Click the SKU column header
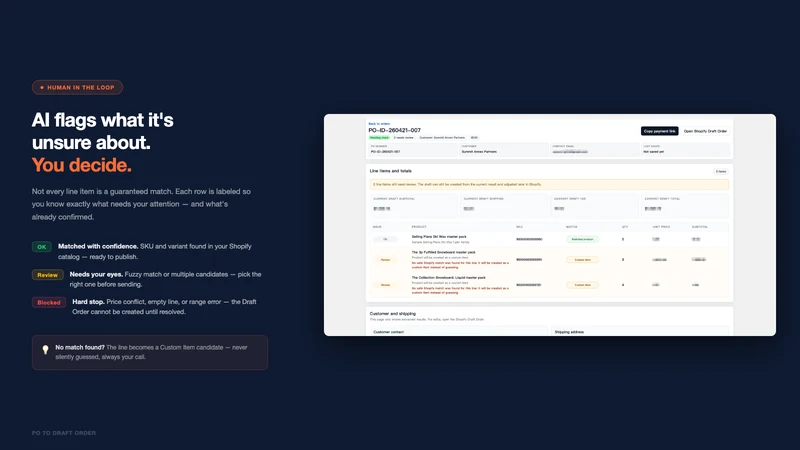This screenshot has height=450, width=800. tap(519, 227)
